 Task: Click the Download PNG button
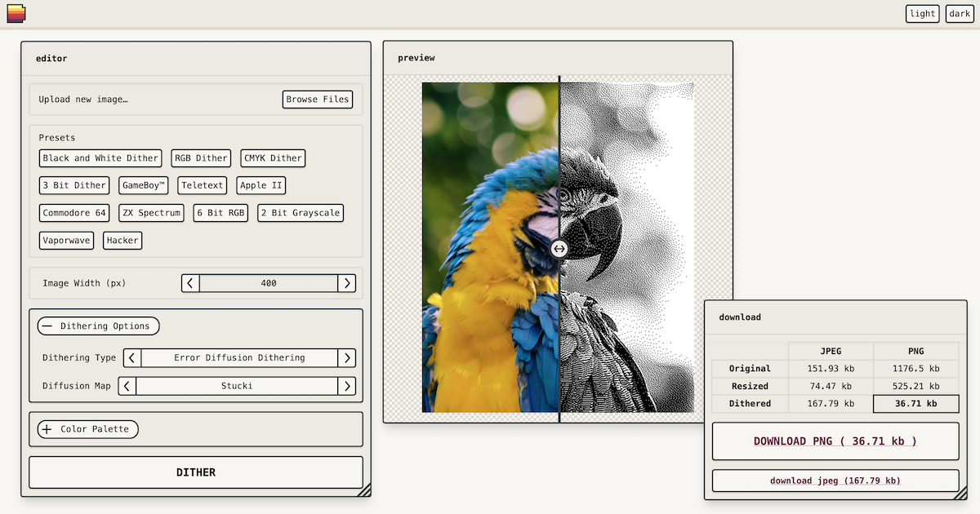pyautogui.click(x=835, y=441)
